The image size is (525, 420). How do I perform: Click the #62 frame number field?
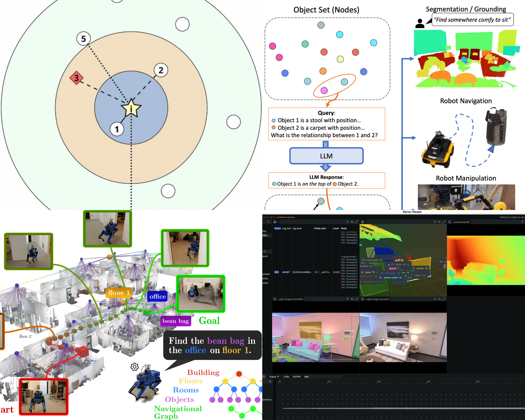click(307, 377)
